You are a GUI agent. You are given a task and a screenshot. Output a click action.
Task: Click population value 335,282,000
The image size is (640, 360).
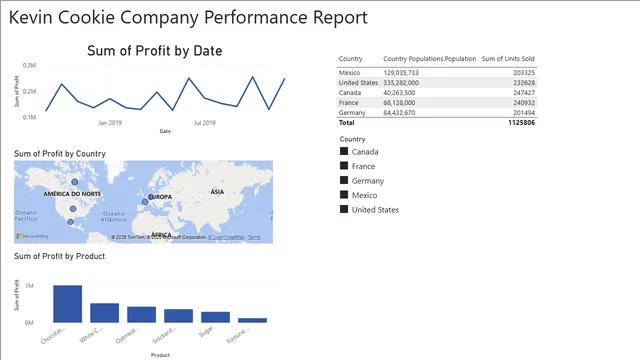(x=401, y=82)
